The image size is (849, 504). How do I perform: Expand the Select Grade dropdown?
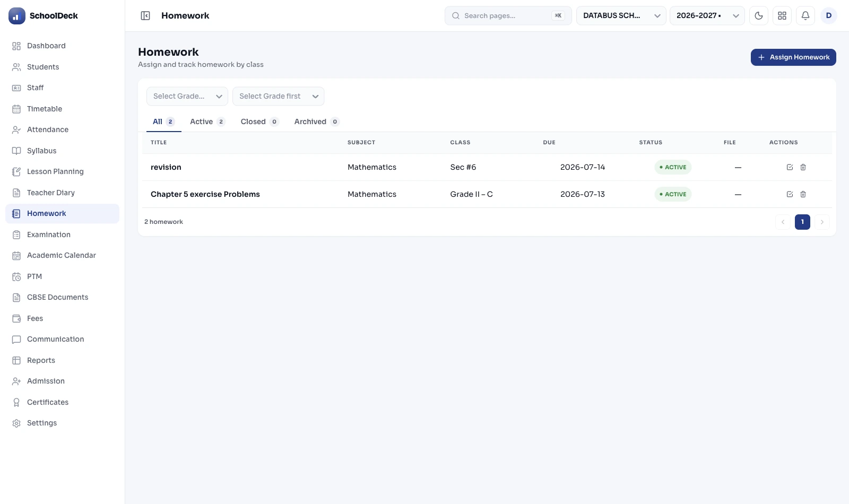point(187,97)
